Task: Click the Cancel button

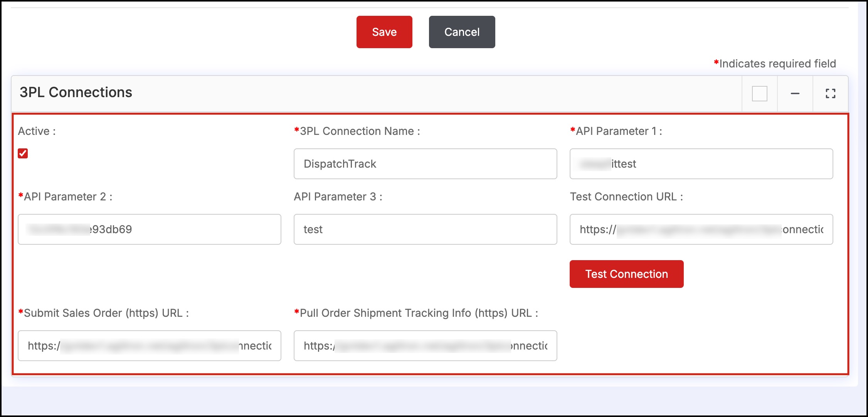Action: click(461, 32)
